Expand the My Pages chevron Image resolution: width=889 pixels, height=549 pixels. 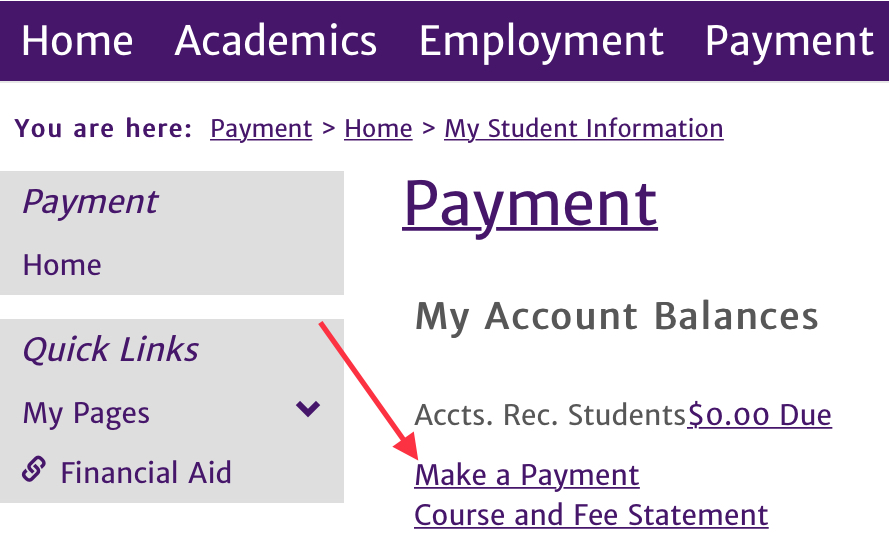(x=308, y=409)
